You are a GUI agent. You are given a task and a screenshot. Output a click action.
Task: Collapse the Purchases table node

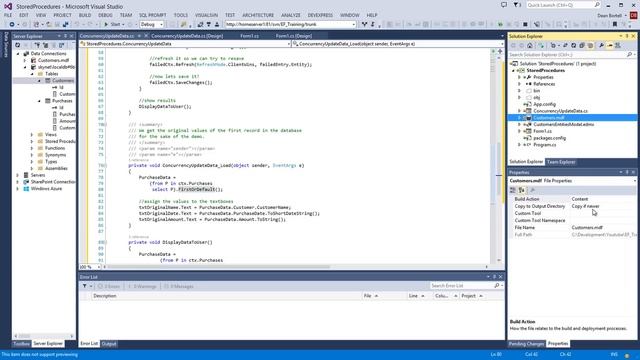pyautogui.click(x=40, y=101)
